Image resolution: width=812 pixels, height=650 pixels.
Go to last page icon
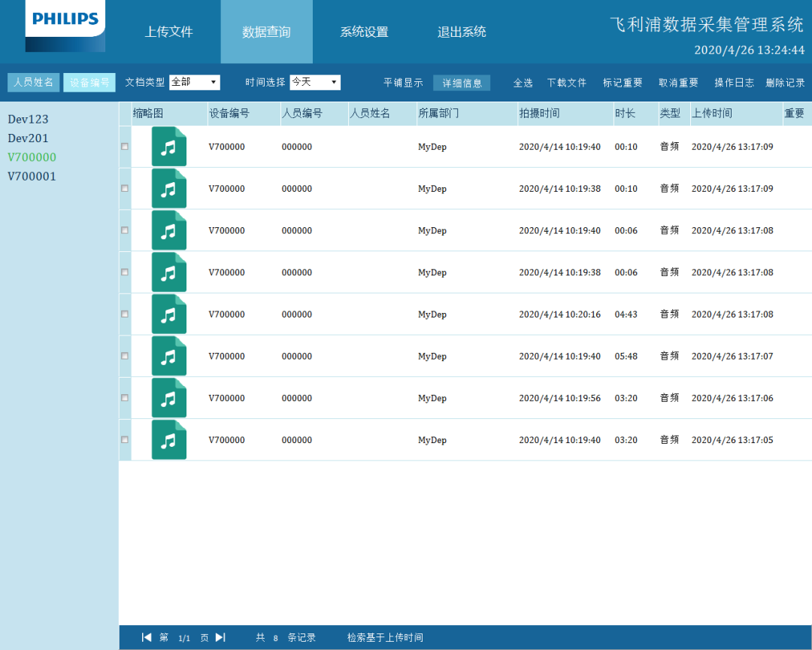(220, 637)
